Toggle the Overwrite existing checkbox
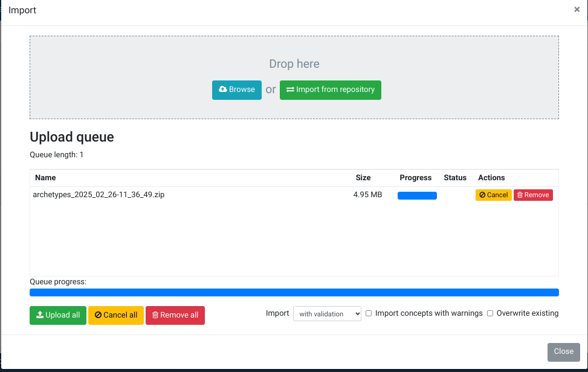588x372 pixels. [x=490, y=313]
